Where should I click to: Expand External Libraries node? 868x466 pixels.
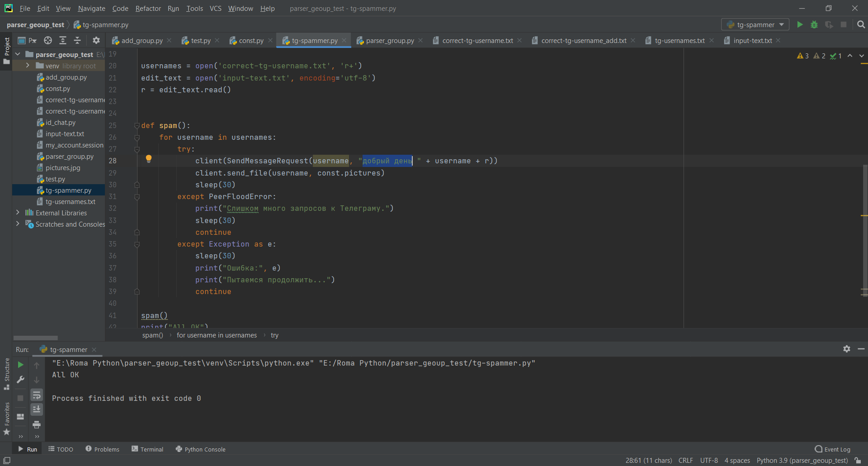click(18, 213)
